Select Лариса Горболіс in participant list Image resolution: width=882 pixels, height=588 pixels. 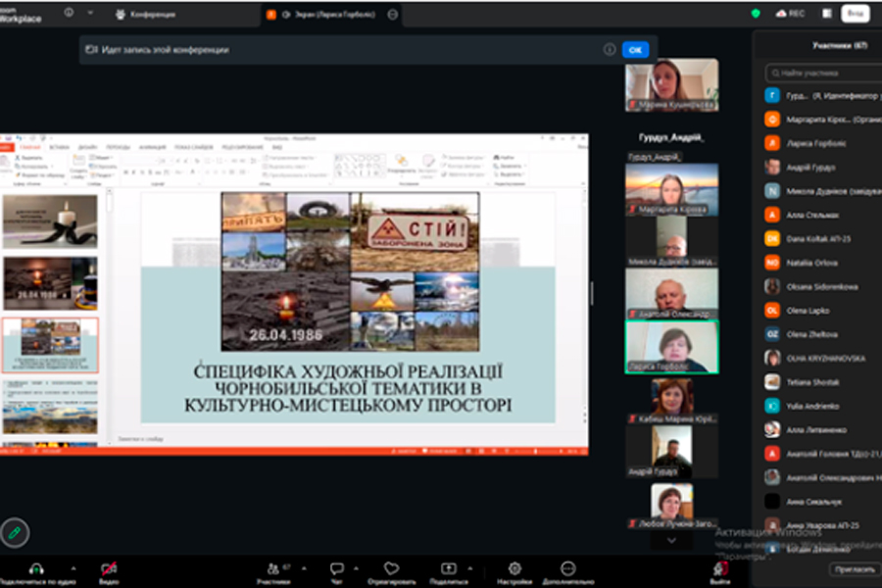823,143
